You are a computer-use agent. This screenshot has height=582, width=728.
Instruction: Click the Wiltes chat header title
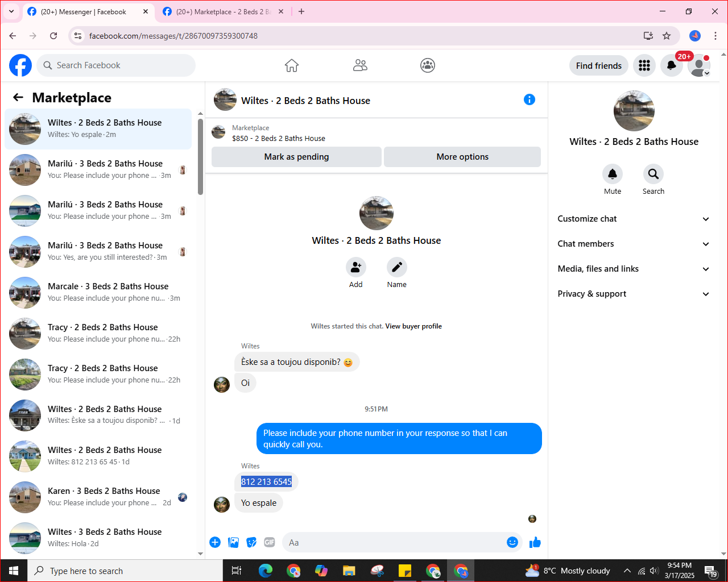[305, 101]
